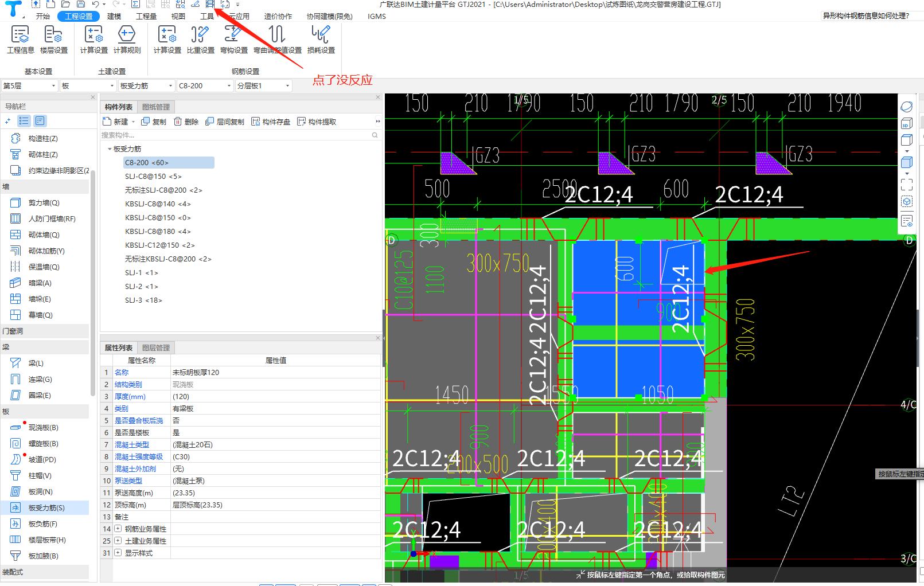Screen dimensions: 924x586
Task: Click the dashed full-screen frame icon
Action: 906,185
